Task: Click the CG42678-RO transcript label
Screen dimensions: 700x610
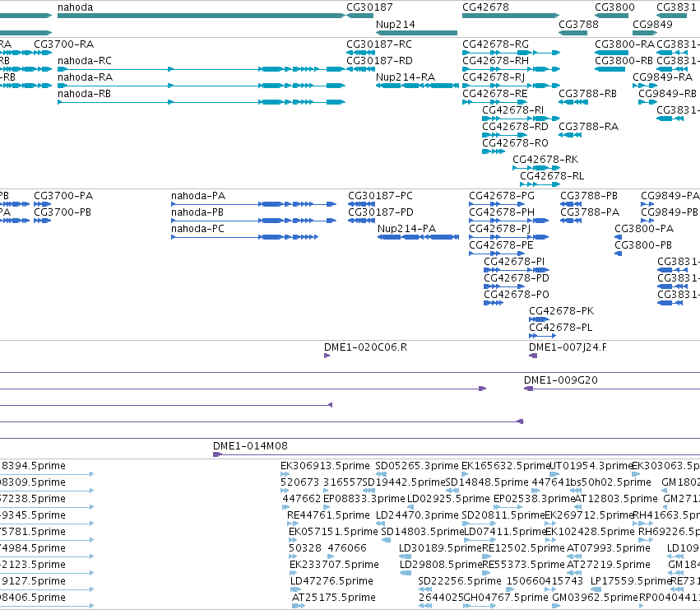Action: (515, 143)
